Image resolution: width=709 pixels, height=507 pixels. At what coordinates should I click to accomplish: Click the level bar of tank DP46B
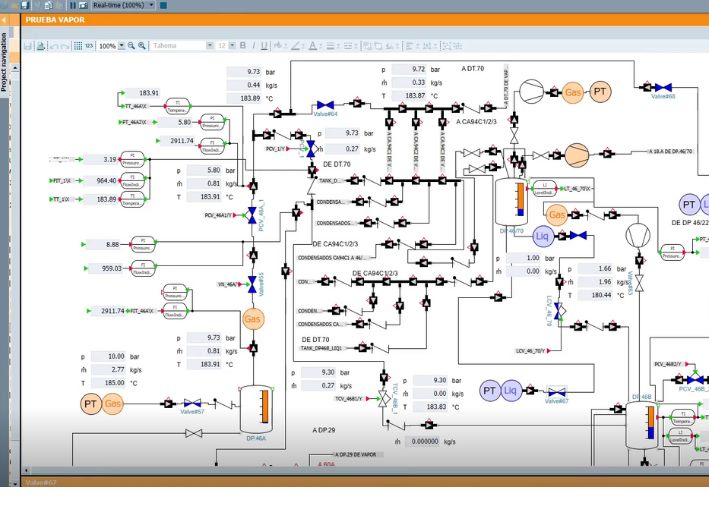(x=651, y=422)
